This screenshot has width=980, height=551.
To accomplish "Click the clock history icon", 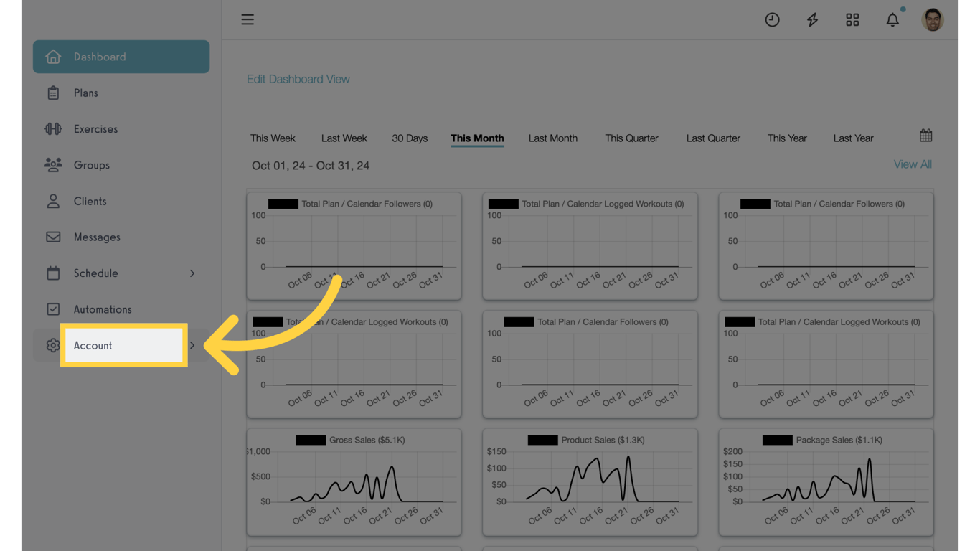I will click(772, 20).
